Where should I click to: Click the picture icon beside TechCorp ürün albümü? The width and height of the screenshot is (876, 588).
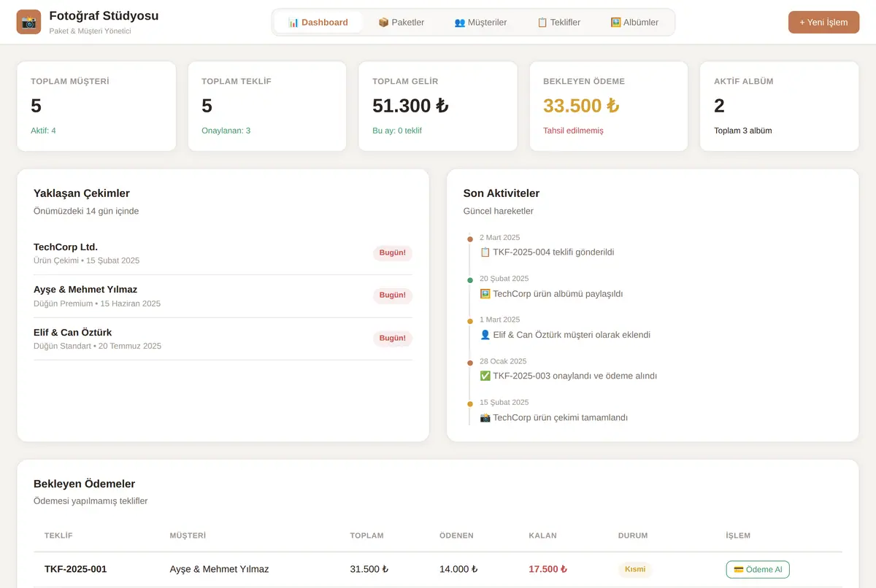point(485,294)
